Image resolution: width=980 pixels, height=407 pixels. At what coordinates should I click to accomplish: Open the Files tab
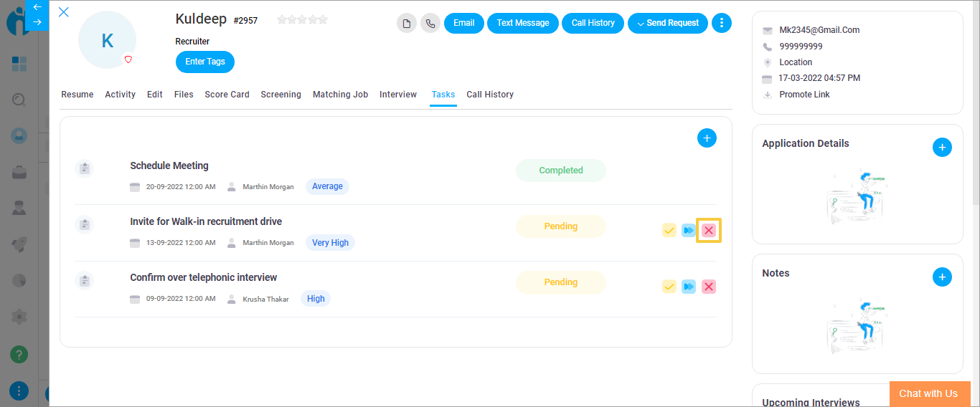[184, 95]
